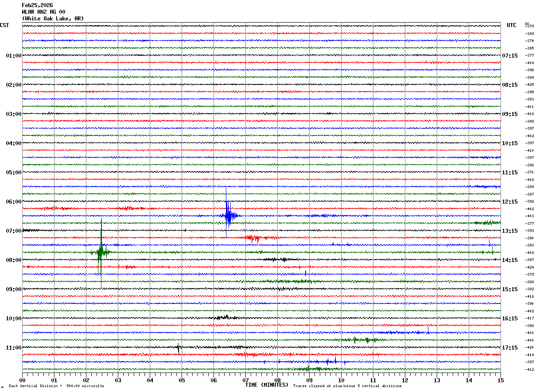
Task: Select the 05 minute tick on x-axis
Action: [x=182, y=380]
